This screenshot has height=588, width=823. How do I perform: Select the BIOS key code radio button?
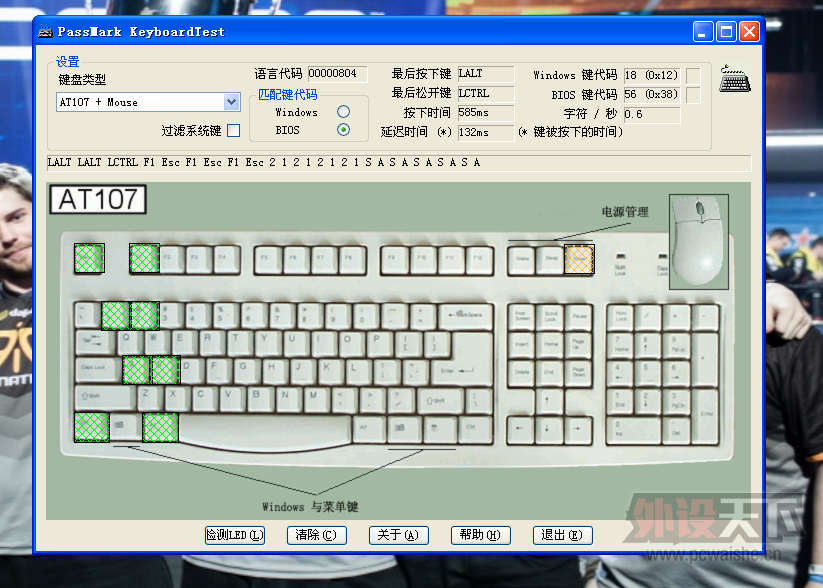click(343, 130)
